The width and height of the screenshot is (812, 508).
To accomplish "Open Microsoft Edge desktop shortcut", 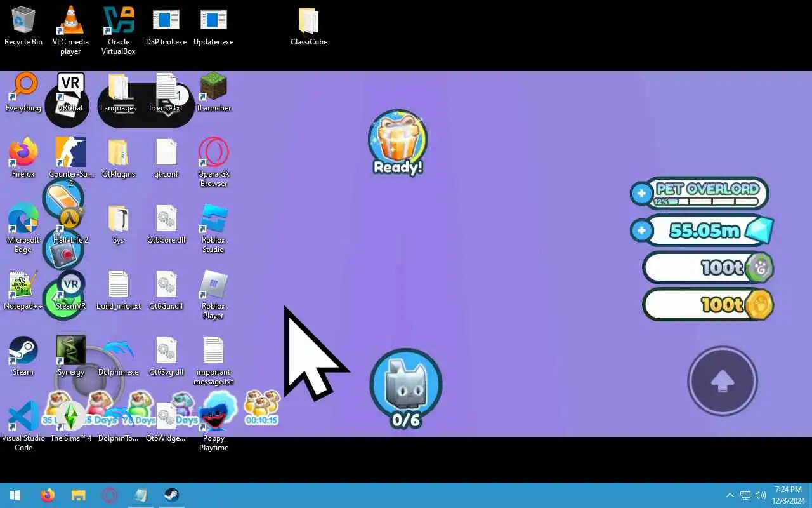I will [23, 229].
